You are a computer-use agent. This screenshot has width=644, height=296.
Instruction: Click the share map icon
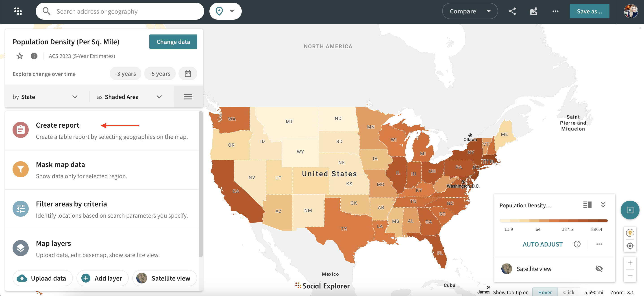tap(512, 11)
